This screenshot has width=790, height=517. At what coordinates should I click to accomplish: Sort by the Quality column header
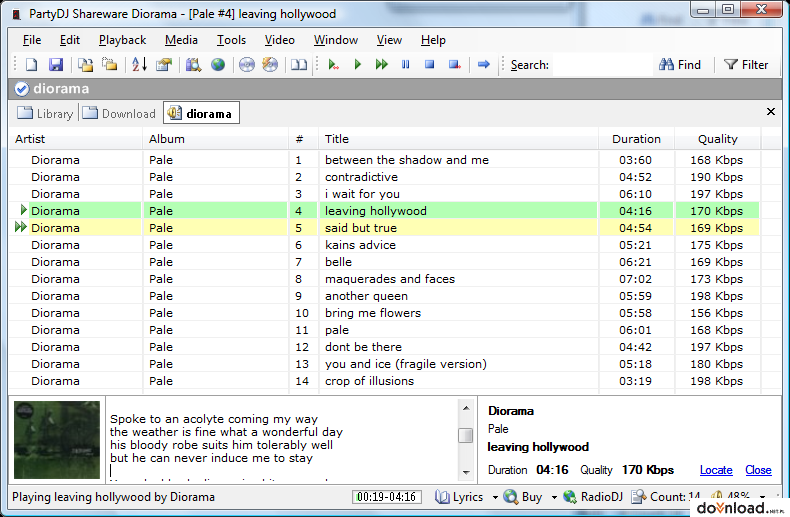[717, 139]
